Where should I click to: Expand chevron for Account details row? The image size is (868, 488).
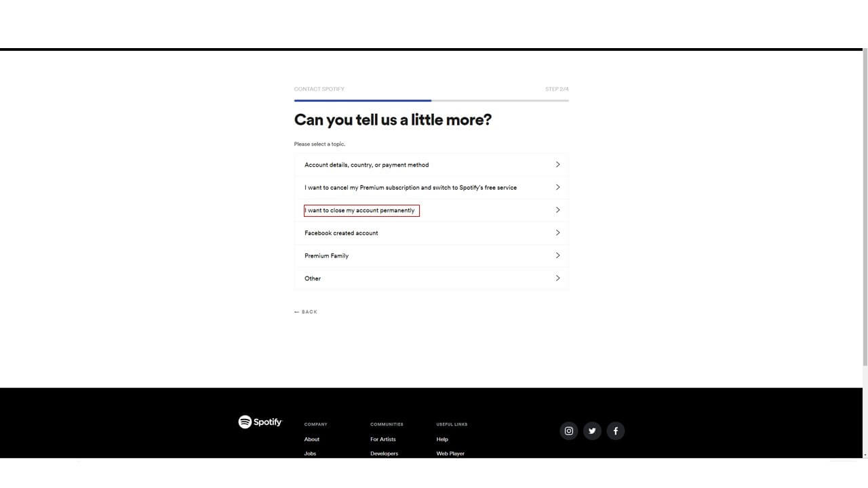tap(557, 165)
